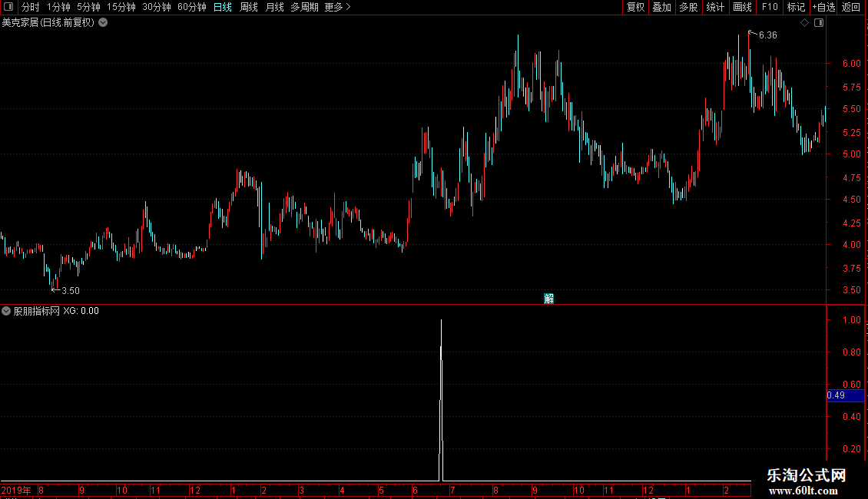868x499 pixels.
Task: Click the panel layout icon at top-left
Action: tap(8, 7)
